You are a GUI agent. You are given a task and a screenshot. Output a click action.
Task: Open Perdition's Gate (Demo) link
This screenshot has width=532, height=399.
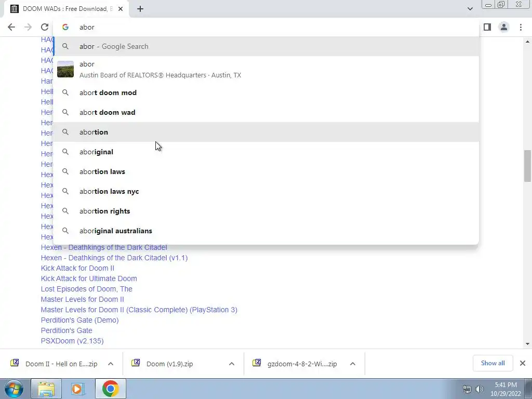(79, 320)
